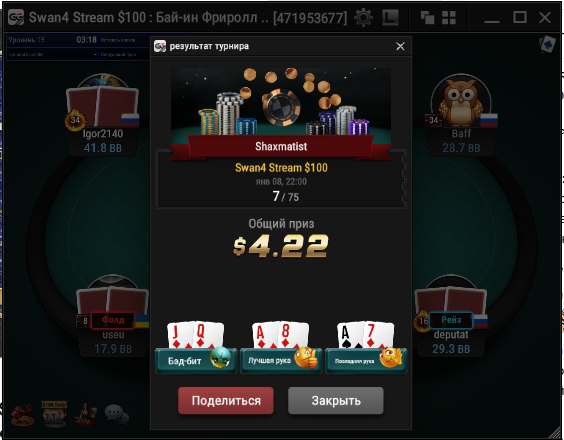Click the Закрыть button
564x440 pixels.
(x=336, y=400)
